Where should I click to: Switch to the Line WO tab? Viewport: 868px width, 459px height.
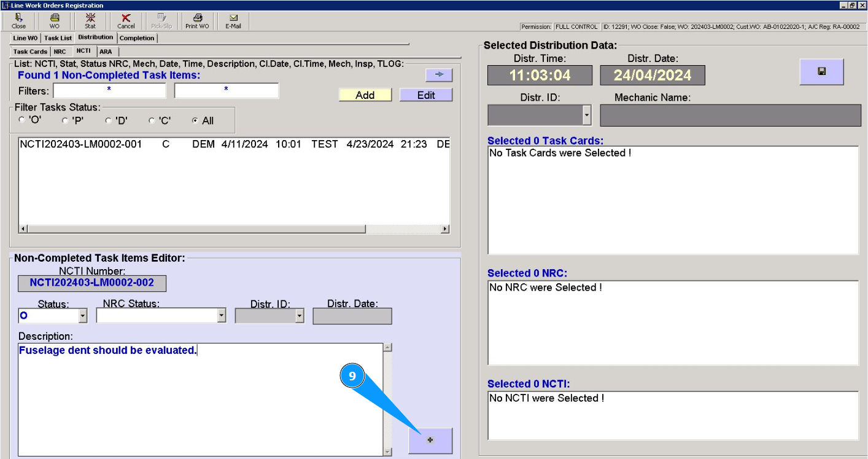(25, 38)
